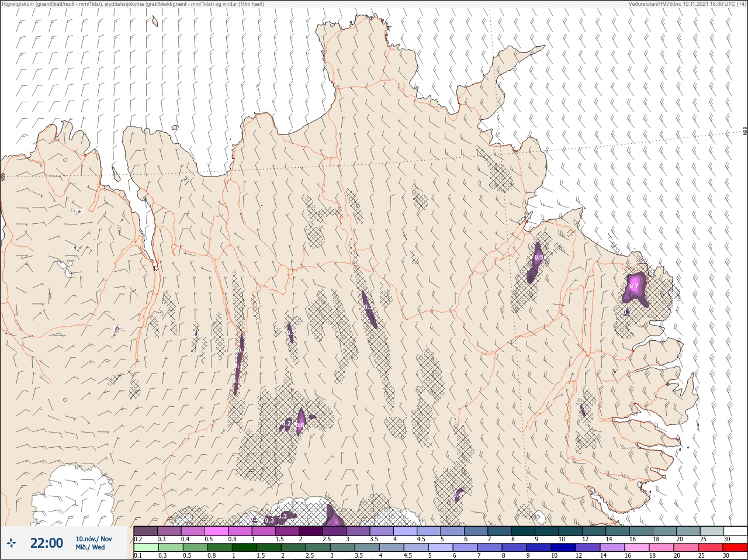Pick the bright red 30 swatch in lower legend
The width and height of the screenshot is (748, 560).
coord(735,548)
